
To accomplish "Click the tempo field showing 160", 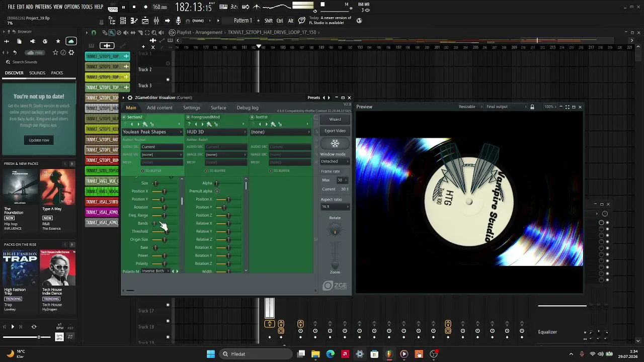I will 160,7.
